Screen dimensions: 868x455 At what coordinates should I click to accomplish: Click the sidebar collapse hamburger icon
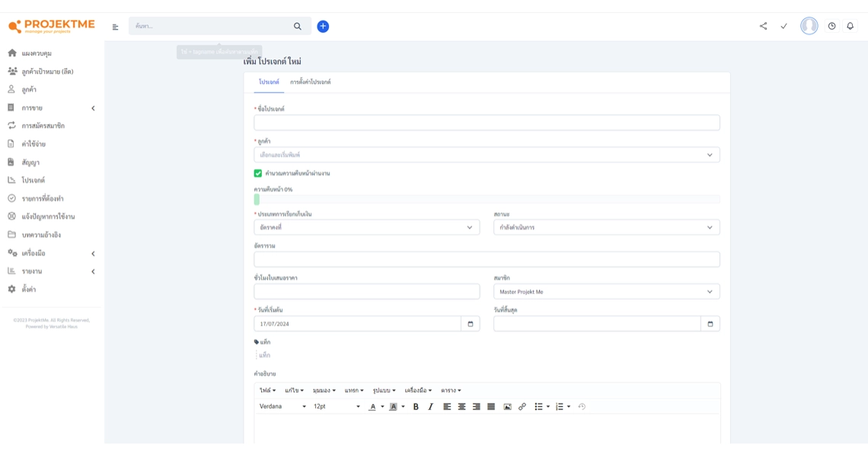point(116,27)
